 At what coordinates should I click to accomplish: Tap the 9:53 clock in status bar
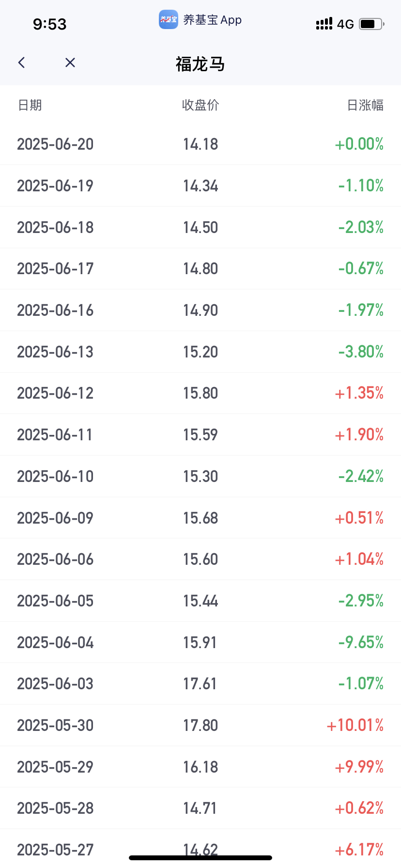49,24
